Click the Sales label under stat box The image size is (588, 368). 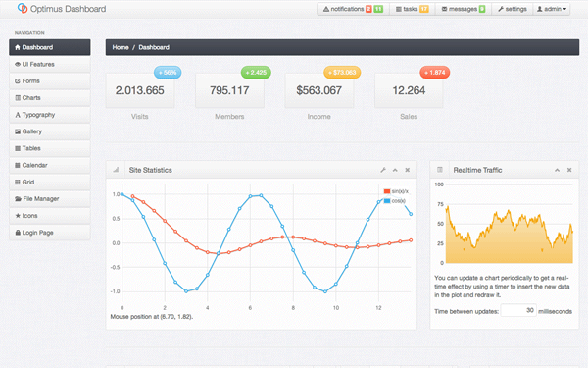coord(409,117)
